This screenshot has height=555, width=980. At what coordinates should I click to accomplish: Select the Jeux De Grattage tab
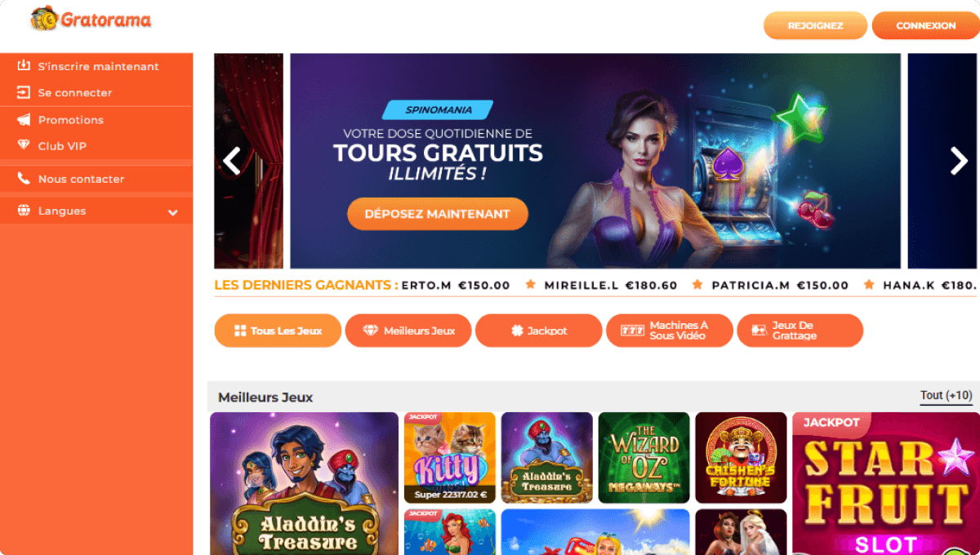coord(800,331)
